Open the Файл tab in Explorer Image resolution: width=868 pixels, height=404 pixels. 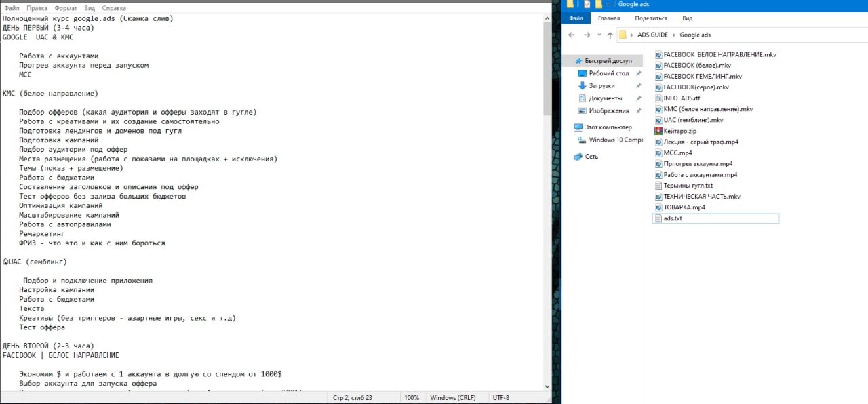pyautogui.click(x=576, y=18)
